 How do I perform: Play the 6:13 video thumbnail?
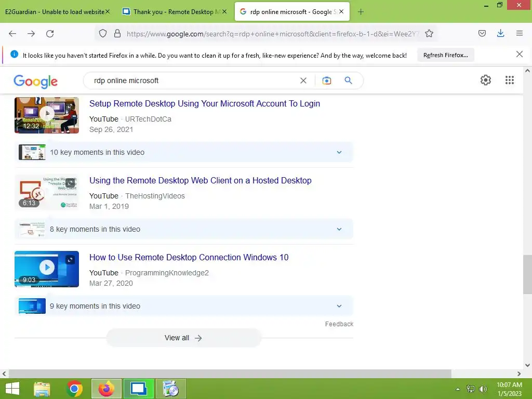pos(47,192)
